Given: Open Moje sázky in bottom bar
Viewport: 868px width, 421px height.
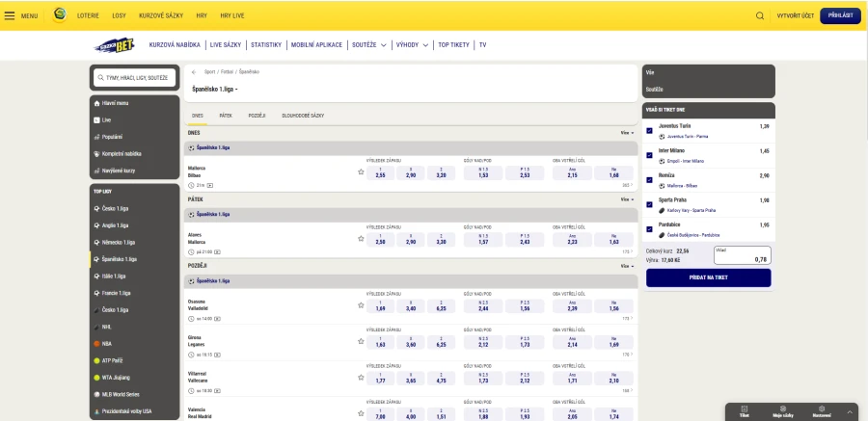Looking at the screenshot, I should pos(783,411).
